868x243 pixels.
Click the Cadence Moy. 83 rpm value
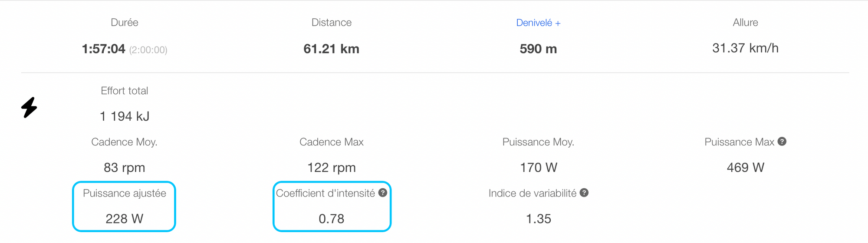click(x=125, y=167)
